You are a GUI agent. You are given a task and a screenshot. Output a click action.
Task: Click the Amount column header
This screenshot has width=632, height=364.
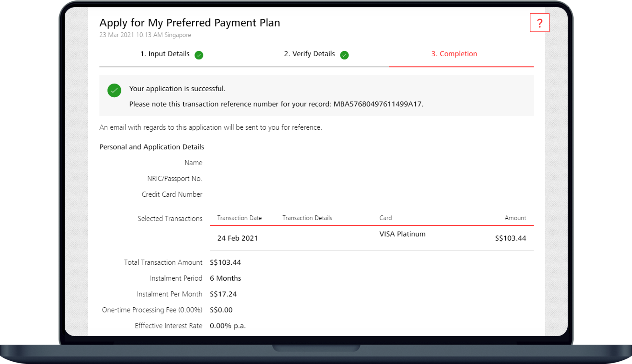[x=515, y=218]
